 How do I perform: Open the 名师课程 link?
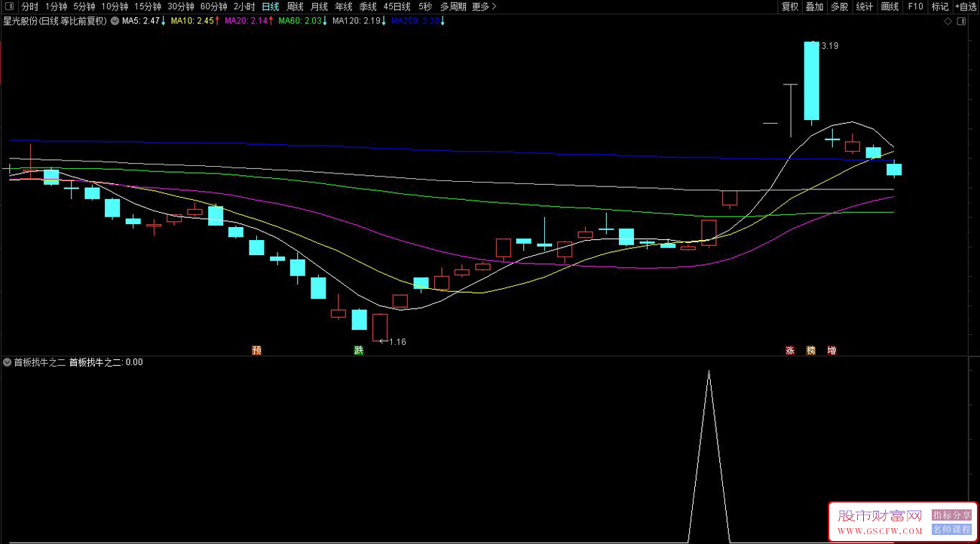(x=952, y=530)
